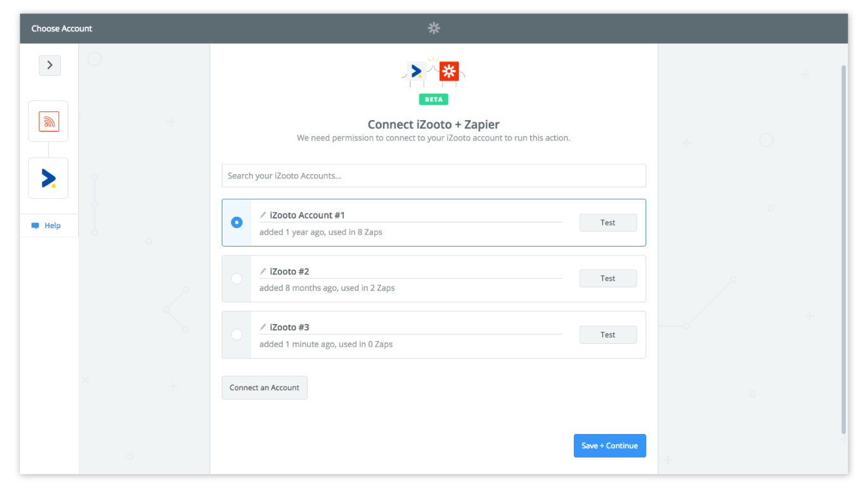Click the iZooto #3 name text
This screenshot has width=868, height=488.
[x=290, y=327]
